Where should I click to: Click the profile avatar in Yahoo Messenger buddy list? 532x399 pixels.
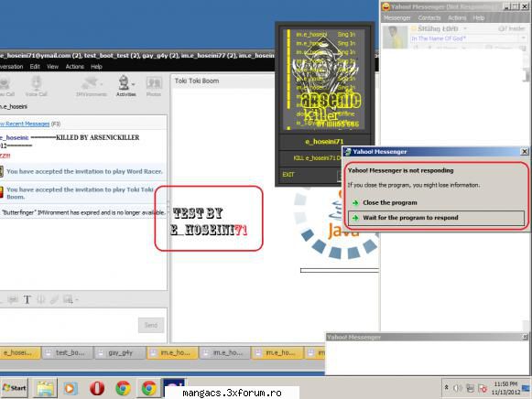point(395,37)
